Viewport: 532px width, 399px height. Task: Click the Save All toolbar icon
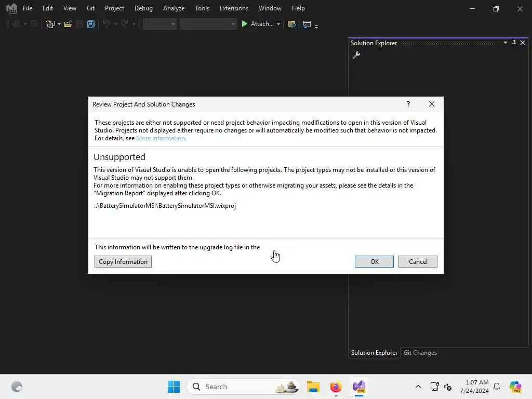(90, 24)
